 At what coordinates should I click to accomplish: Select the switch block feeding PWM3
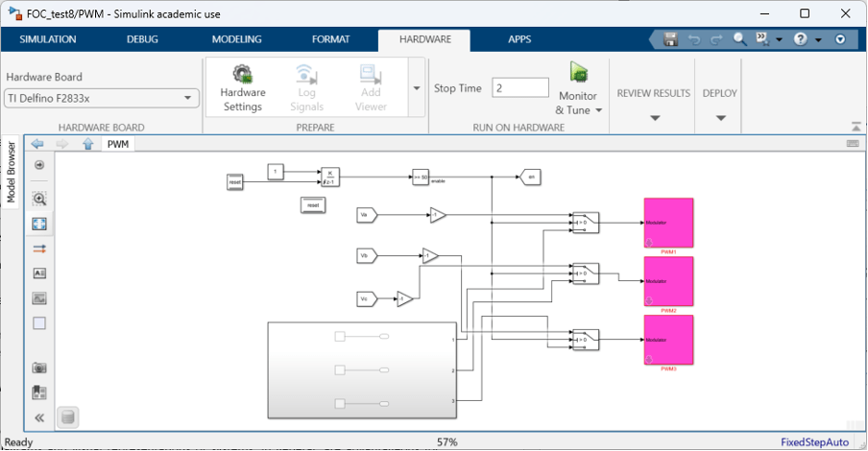tap(586, 340)
